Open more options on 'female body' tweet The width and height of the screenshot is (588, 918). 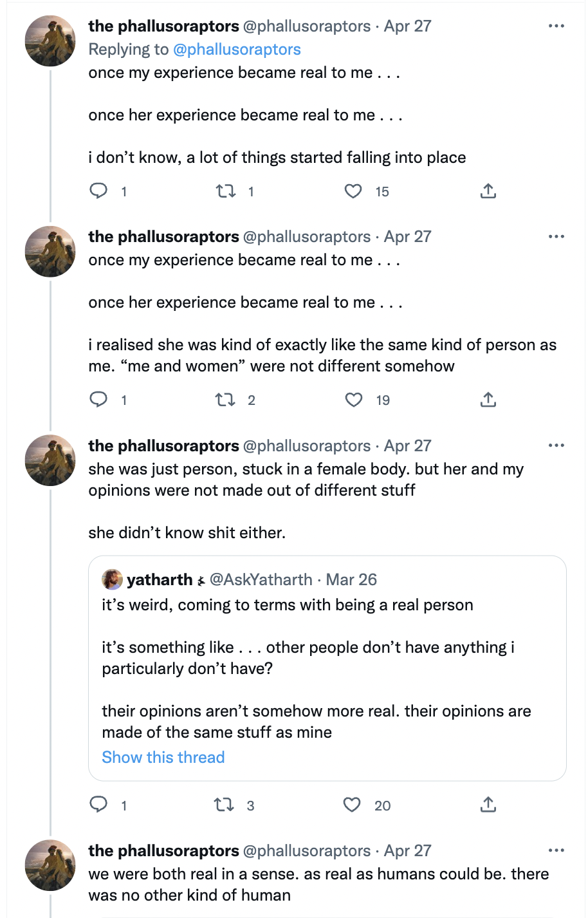tap(556, 445)
